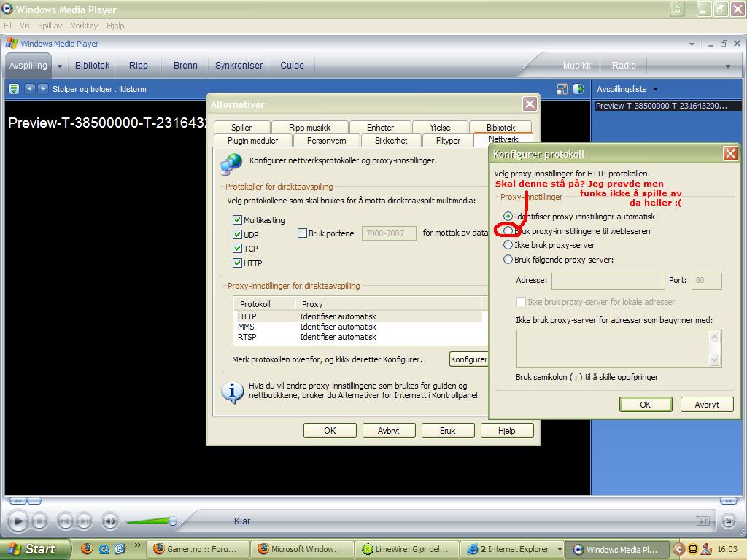
Task: Select the MMS row in the protocol list
Action: coord(360,327)
